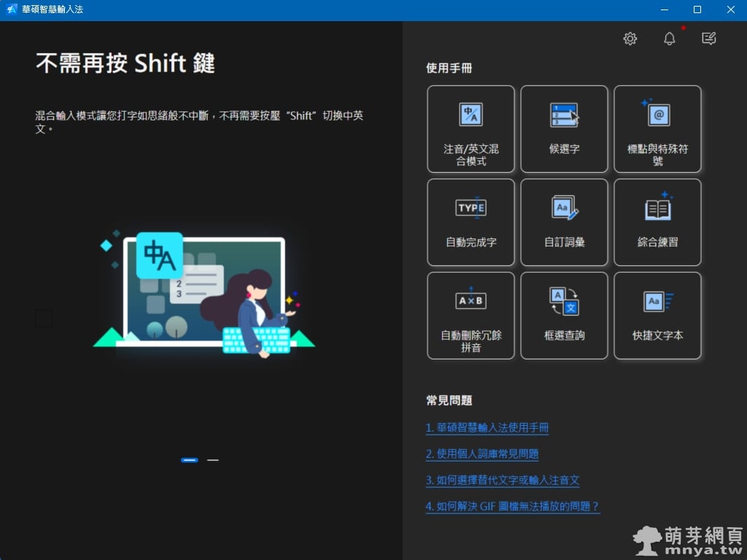Open the 候選字 manual tile
The image size is (747, 560).
coord(564,129)
